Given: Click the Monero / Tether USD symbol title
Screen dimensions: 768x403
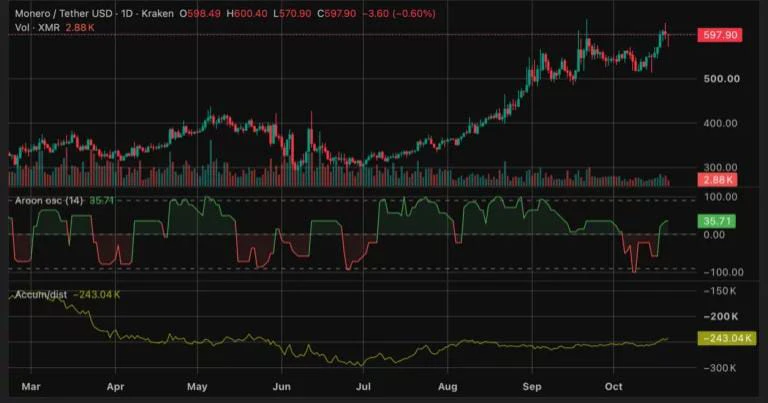Looking at the screenshot, I should [x=64, y=14].
